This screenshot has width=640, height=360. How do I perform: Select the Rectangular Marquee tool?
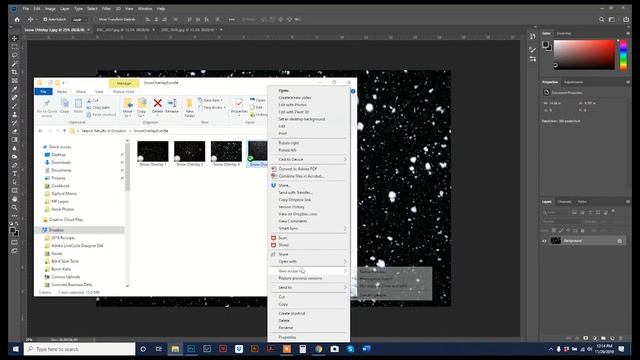click(x=15, y=47)
